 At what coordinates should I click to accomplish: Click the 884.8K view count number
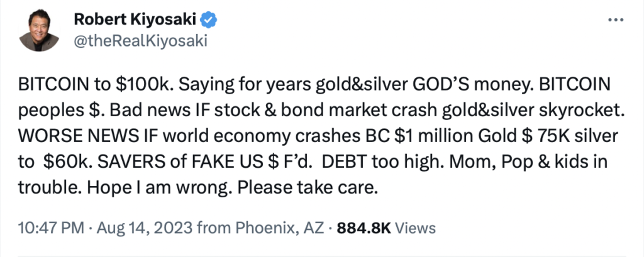[362, 227]
